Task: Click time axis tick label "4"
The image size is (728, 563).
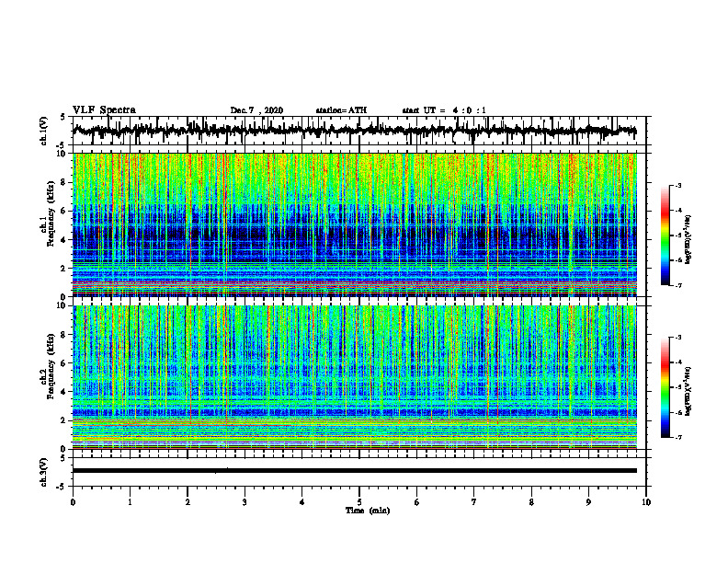Action: 302,502
